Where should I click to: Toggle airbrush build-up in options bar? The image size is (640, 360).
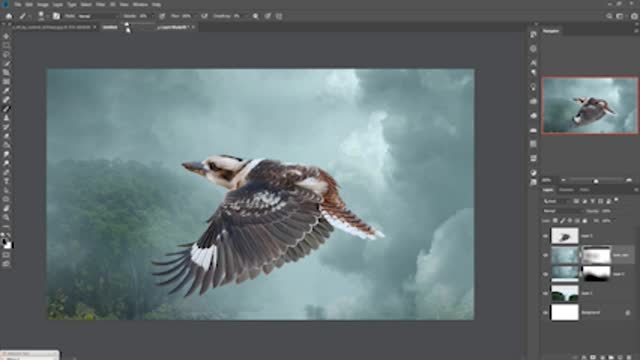[x=204, y=16]
